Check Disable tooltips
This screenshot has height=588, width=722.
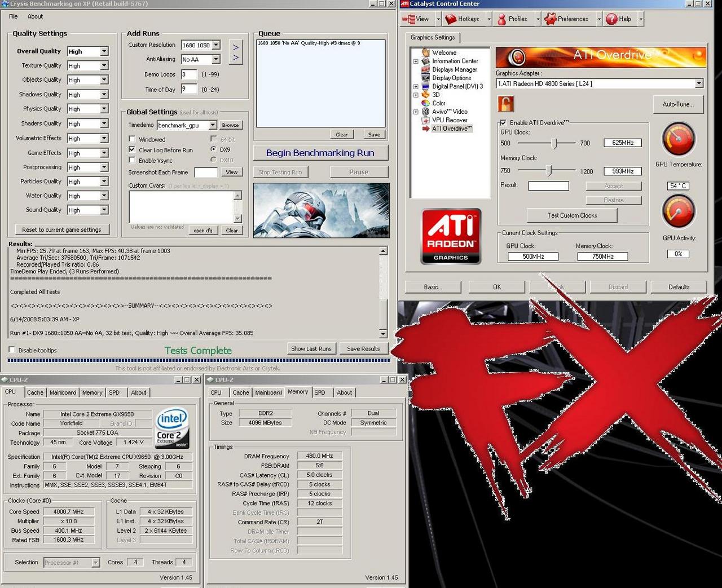[x=12, y=350]
